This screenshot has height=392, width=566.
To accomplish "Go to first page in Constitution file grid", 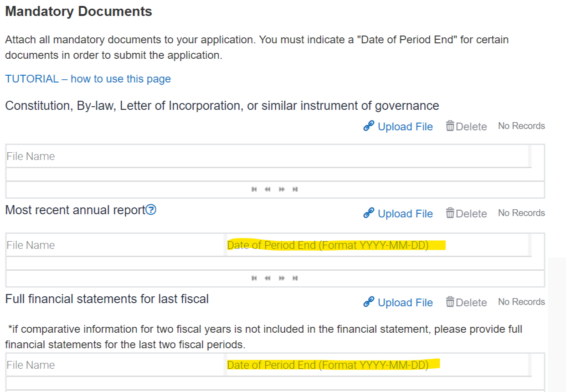I will pyautogui.click(x=254, y=190).
